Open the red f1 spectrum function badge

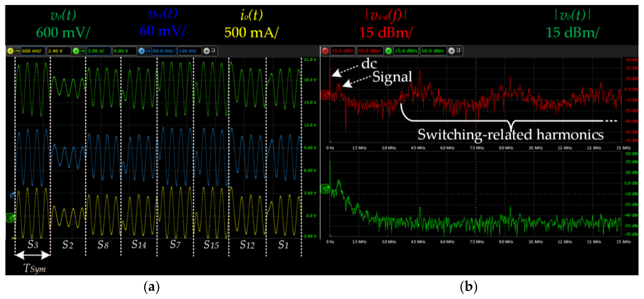click(325, 50)
